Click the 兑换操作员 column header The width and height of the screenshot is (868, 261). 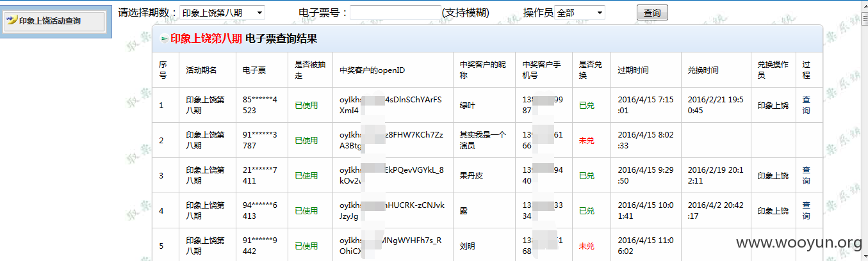point(773,70)
